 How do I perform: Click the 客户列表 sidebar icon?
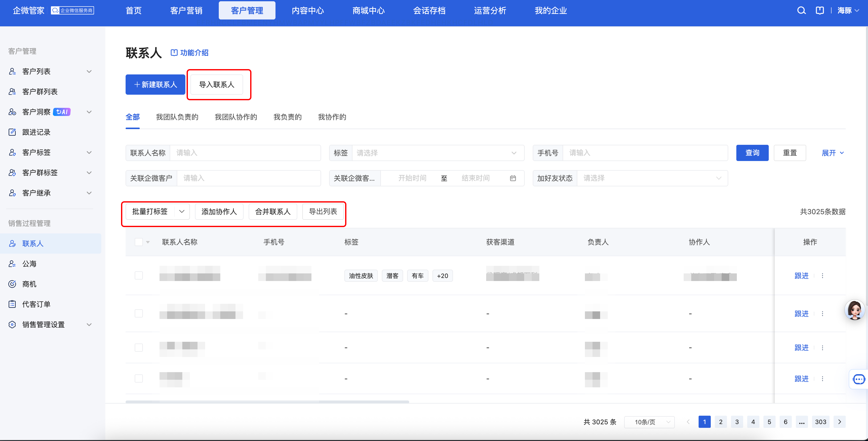coord(12,71)
